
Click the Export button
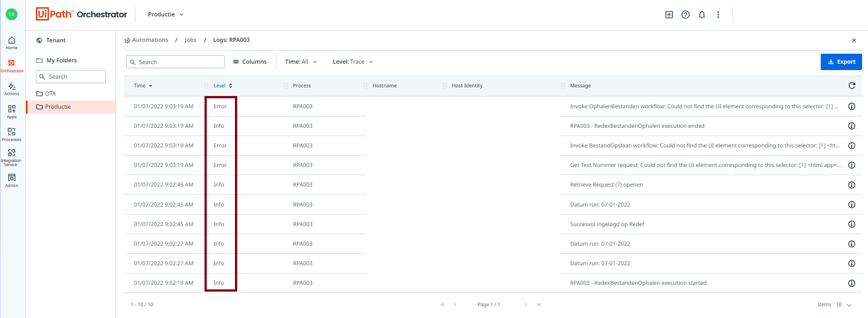click(841, 62)
